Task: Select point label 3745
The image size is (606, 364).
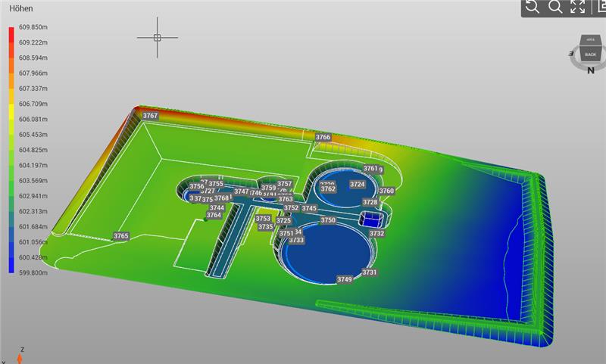Action: point(309,208)
